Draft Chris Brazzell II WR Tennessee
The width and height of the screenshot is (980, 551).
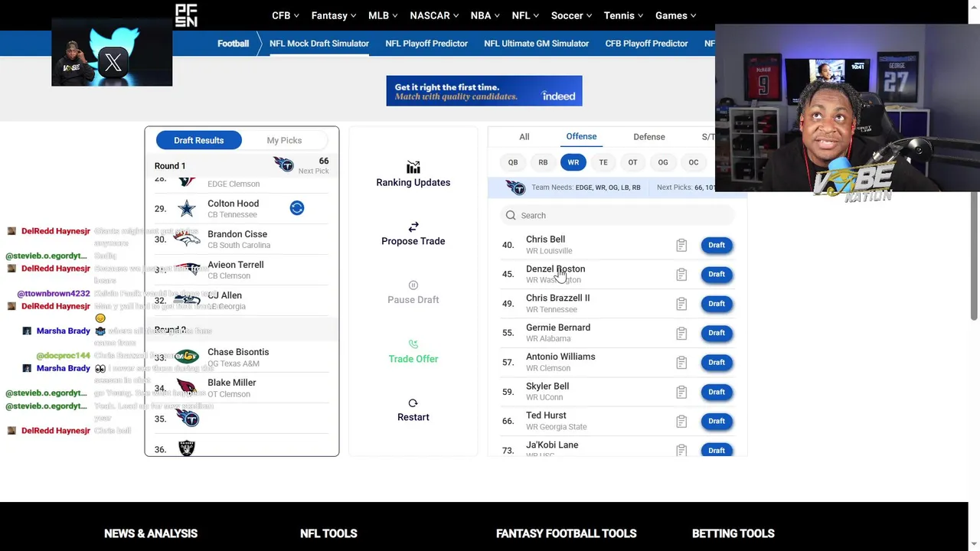[717, 304]
